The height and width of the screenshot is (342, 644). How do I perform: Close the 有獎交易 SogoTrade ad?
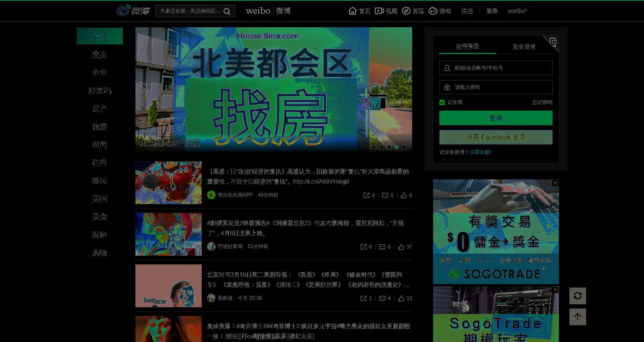[555, 183]
